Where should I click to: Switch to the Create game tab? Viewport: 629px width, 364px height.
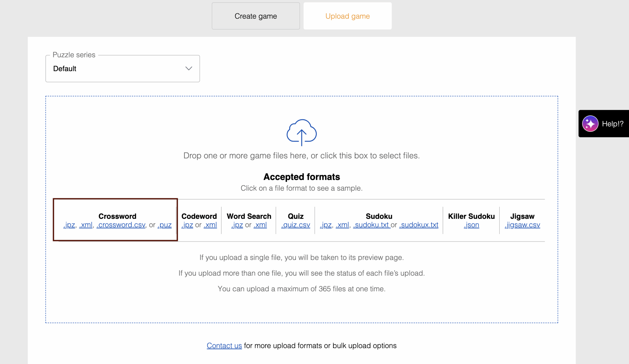pos(255,16)
